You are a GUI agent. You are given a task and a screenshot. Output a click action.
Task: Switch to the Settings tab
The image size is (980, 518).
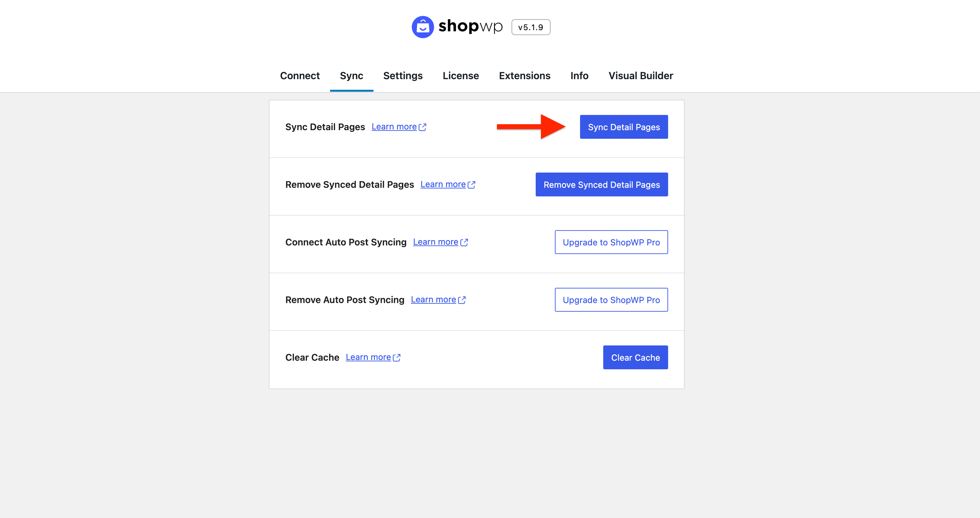(x=403, y=76)
